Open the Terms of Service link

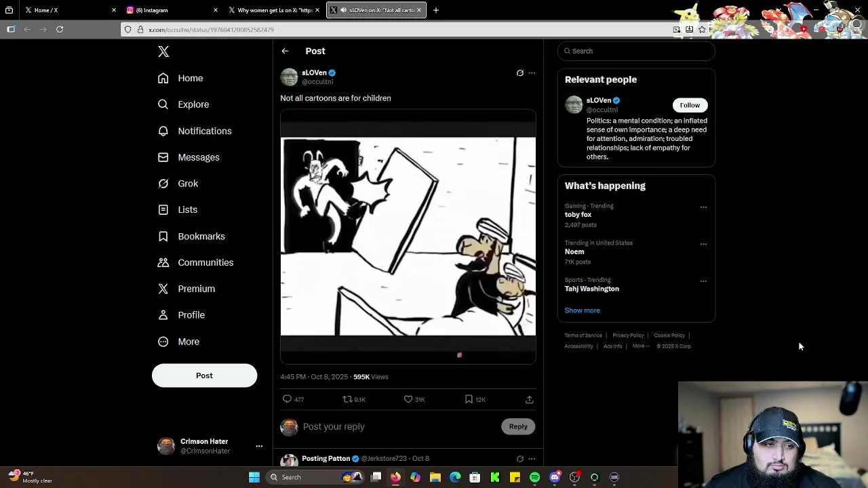coord(583,335)
